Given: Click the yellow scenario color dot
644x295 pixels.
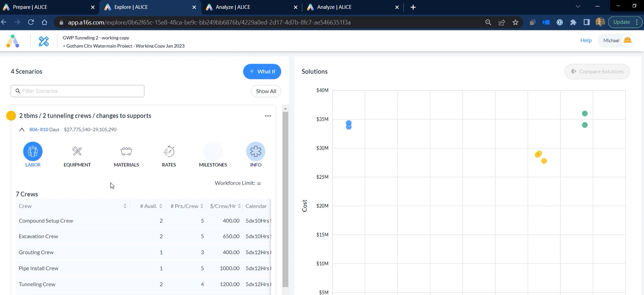Looking at the screenshot, I should (11, 116).
